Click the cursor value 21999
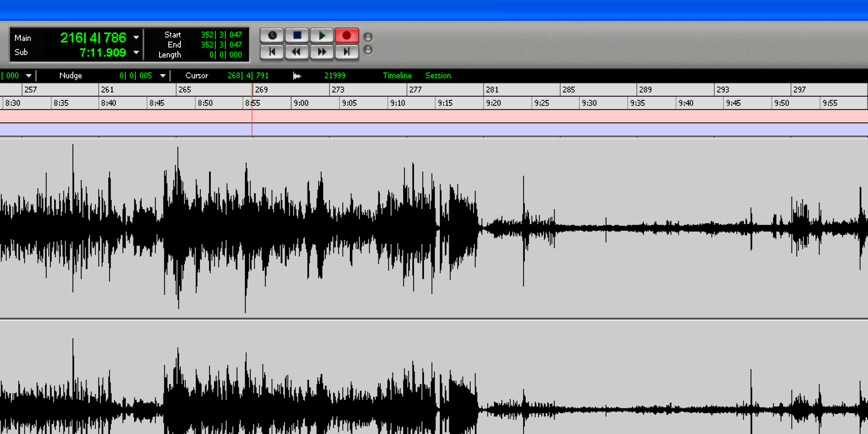The height and width of the screenshot is (434, 868). click(x=335, y=76)
